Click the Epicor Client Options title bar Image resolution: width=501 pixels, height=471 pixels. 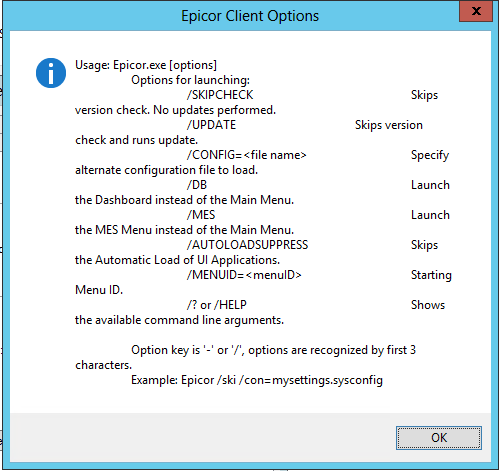250,16
